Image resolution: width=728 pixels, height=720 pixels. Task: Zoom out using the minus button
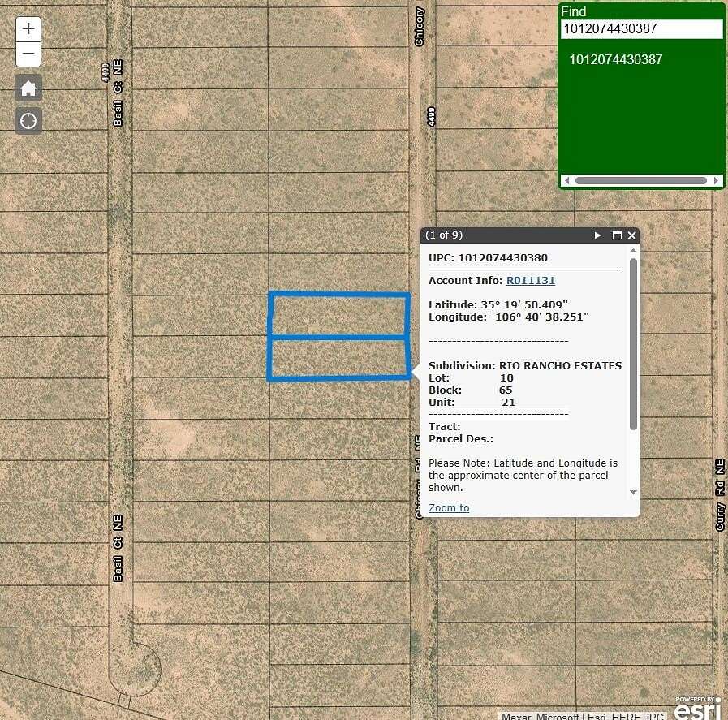28,54
